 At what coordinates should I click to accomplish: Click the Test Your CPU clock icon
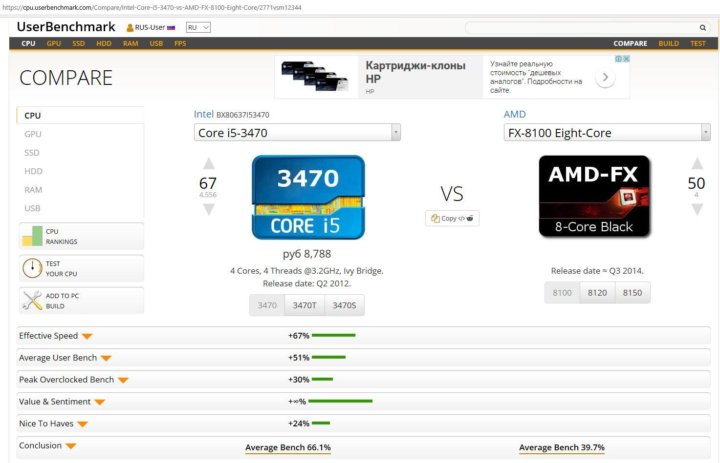tap(31, 268)
